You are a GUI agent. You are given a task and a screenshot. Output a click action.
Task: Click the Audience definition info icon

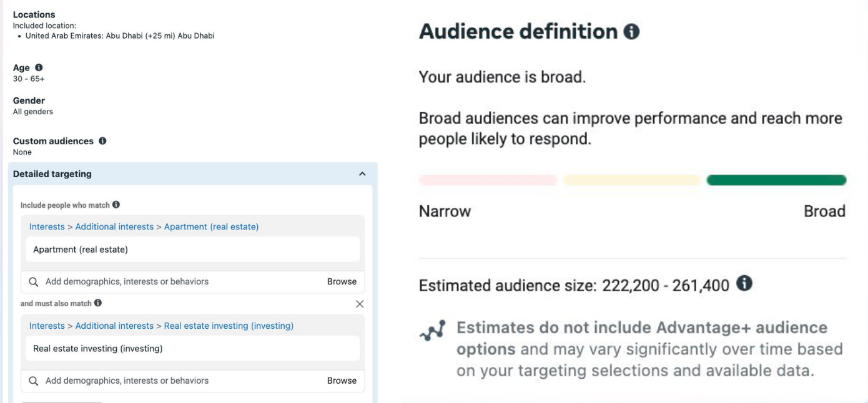[632, 32]
